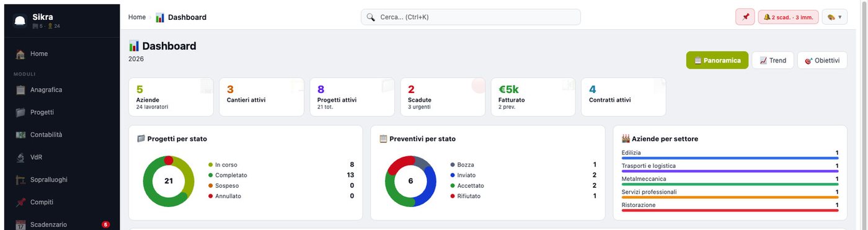Open the Aziende stat card
The width and height of the screenshot is (868, 230).
[x=171, y=97]
